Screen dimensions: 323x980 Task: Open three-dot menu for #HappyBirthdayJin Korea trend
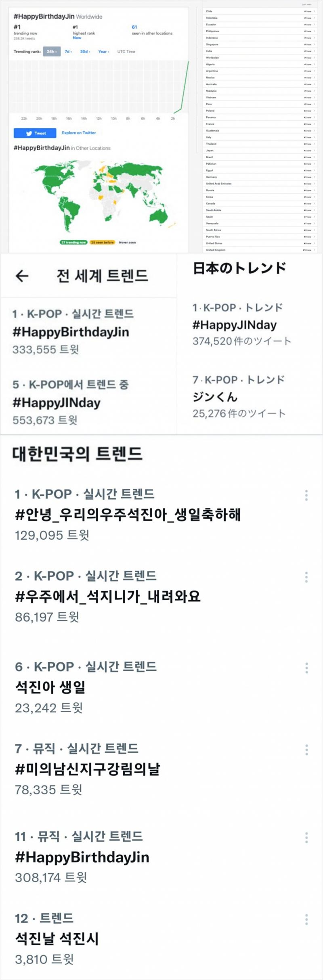point(306,838)
